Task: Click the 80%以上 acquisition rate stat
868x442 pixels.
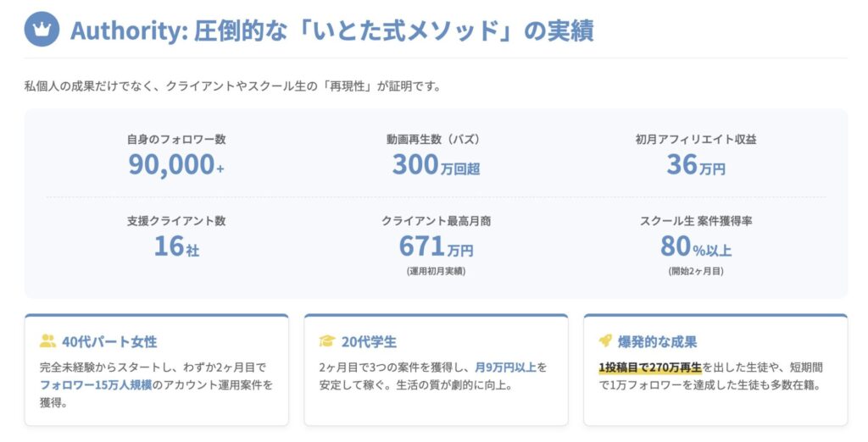Action: tap(695, 246)
